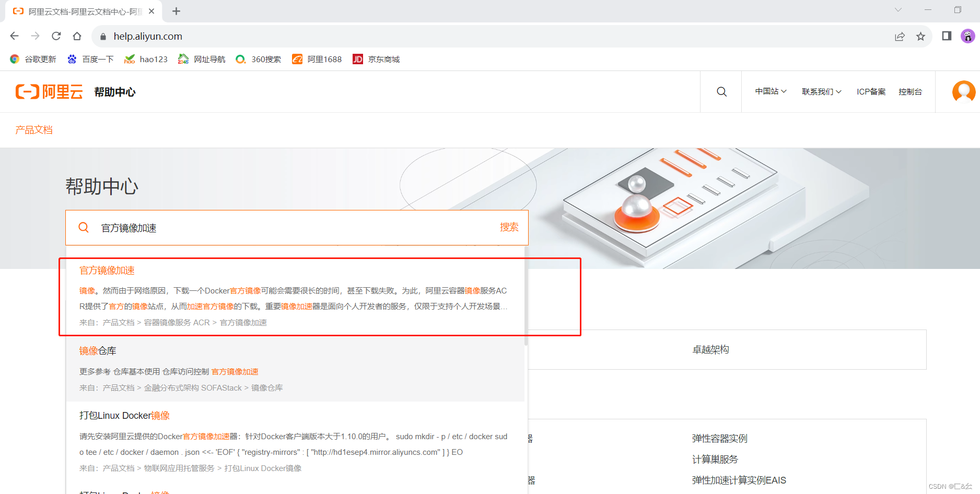Go to 控制台 from the header
Image resolution: width=980 pixels, height=494 pixels.
pyautogui.click(x=911, y=91)
